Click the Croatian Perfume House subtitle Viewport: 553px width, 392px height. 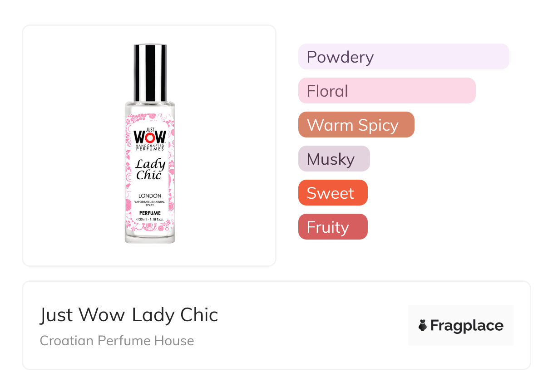pyautogui.click(x=117, y=341)
